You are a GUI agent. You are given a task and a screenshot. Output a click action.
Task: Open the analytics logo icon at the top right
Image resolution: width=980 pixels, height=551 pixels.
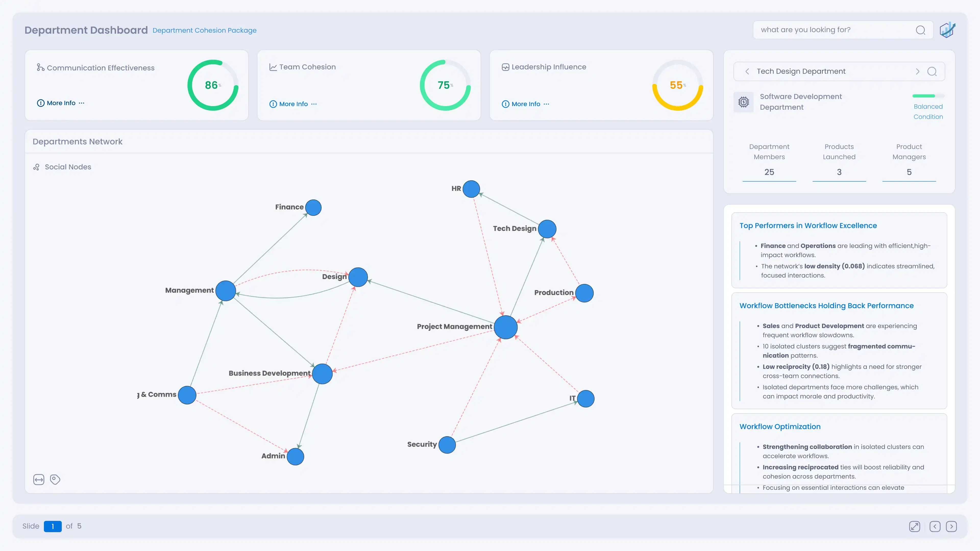[x=947, y=30]
